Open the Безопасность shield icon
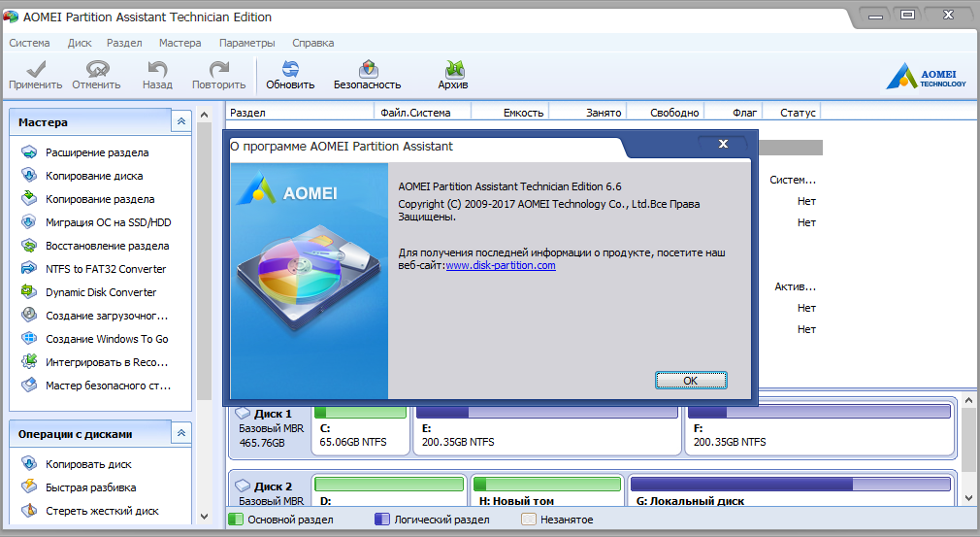The height and width of the screenshot is (537, 980). point(368,69)
